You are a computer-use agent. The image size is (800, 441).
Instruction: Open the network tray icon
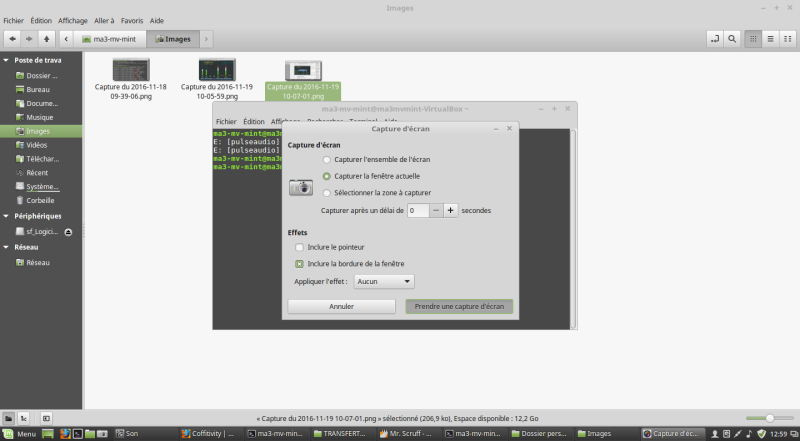[738, 434]
